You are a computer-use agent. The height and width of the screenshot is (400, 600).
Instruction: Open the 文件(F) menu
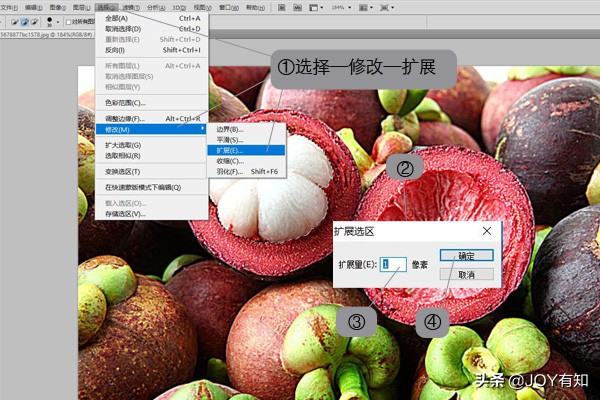(x=9, y=7)
